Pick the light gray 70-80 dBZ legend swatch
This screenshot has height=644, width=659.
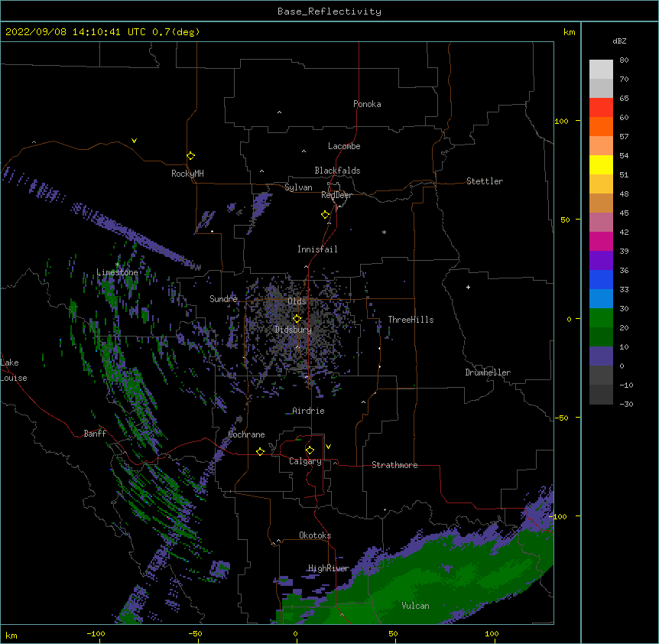pos(601,70)
